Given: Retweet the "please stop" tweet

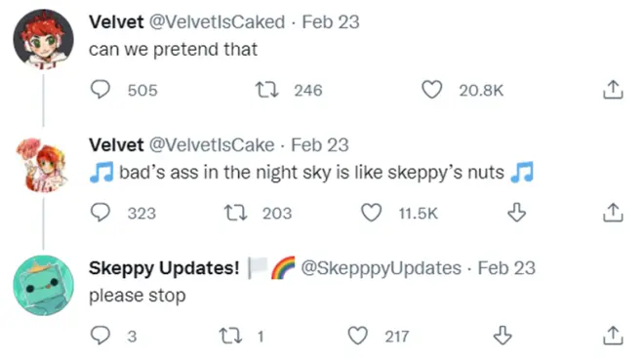Looking at the screenshot, I should [230, 336].
